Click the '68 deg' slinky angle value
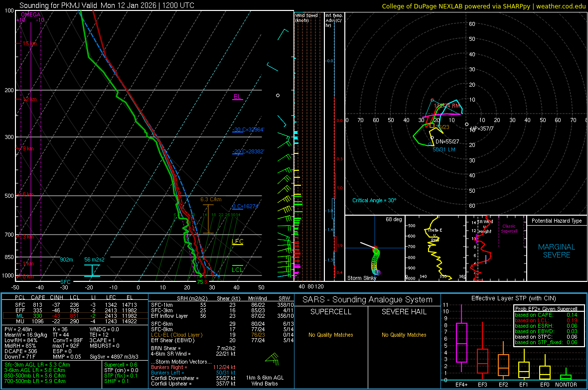This screenshot has width=588, height=390. pos(394,219)
